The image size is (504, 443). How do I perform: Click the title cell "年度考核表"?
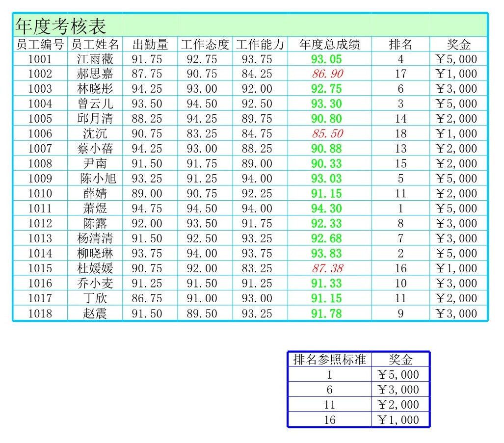[61, 25]
